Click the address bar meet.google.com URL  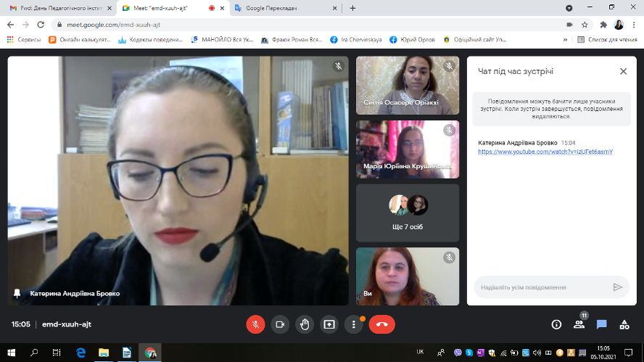(x=113, y=25)
